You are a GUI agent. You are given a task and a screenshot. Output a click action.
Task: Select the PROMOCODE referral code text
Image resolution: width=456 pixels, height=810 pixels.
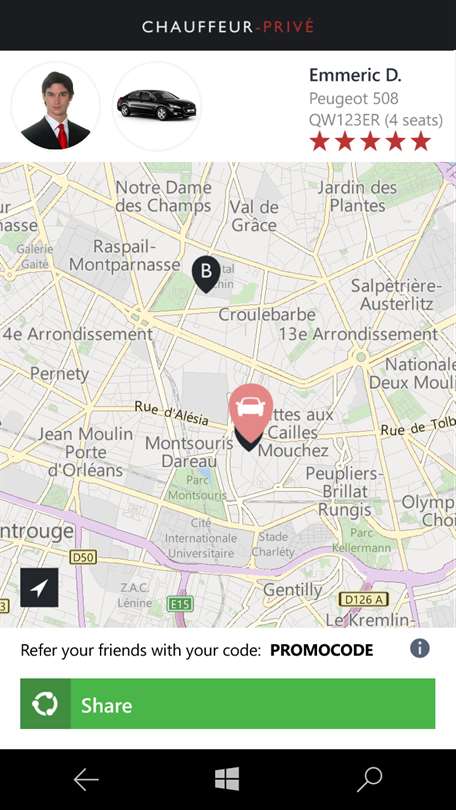pyautogui.click(x=321, y=650)
